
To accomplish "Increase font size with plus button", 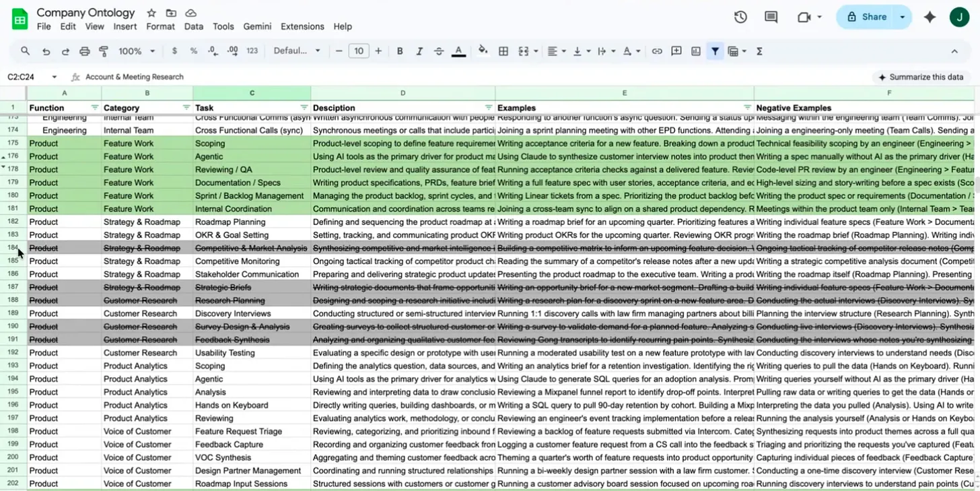I will pyautogui.click(x=378, y=51).
